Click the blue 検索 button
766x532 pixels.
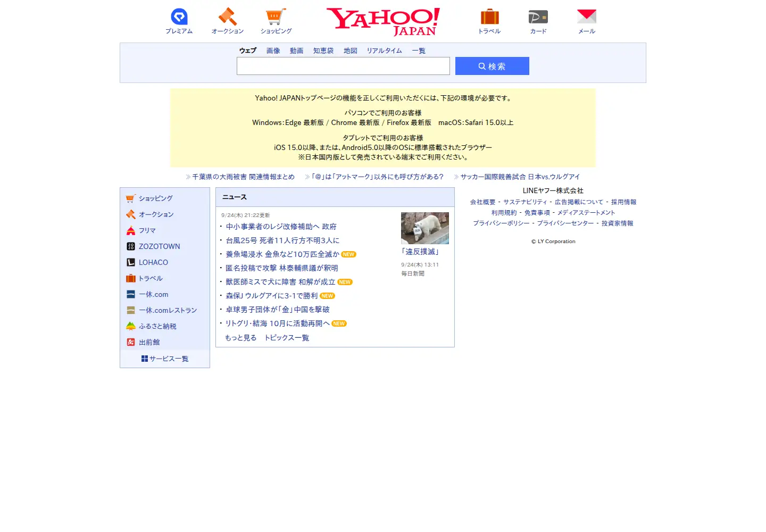click(492, 66)
